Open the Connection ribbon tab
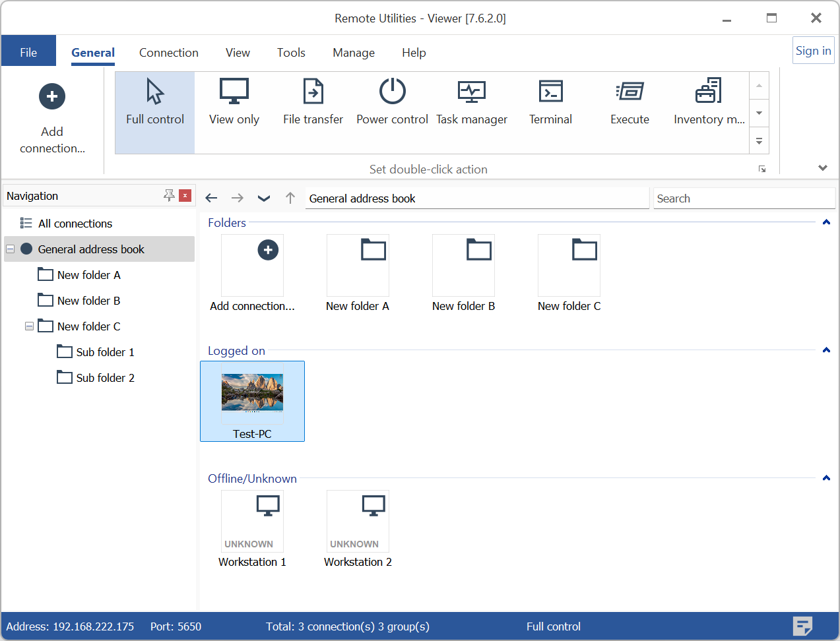 click(168, 53)
